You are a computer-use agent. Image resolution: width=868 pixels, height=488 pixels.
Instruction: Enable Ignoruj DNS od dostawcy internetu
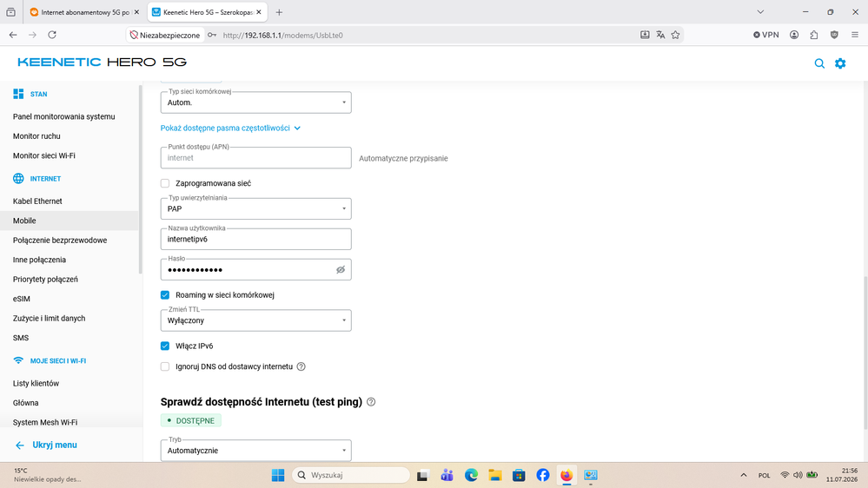pyautogui.click(x=165, y=366)
